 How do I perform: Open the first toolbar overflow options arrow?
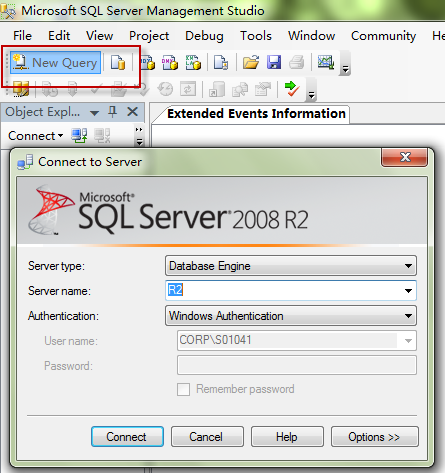pyautogui.click(x=345, y=63)
